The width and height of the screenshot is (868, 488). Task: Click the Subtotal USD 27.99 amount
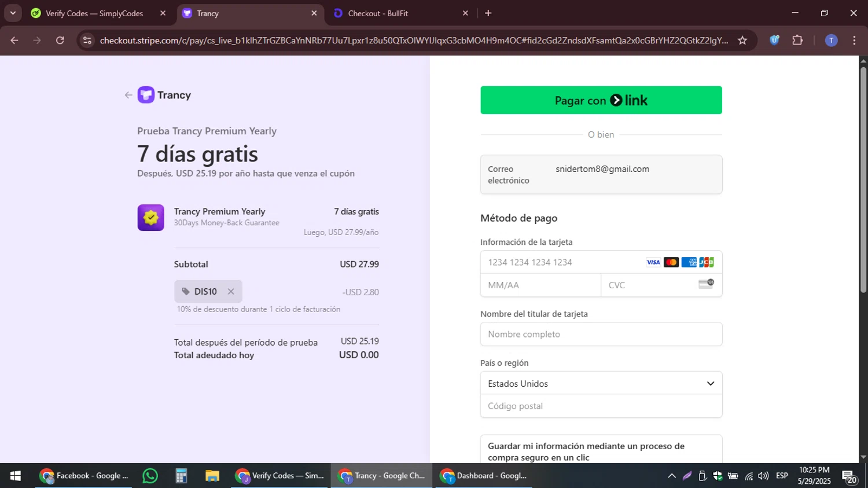(x=359, y=264)
